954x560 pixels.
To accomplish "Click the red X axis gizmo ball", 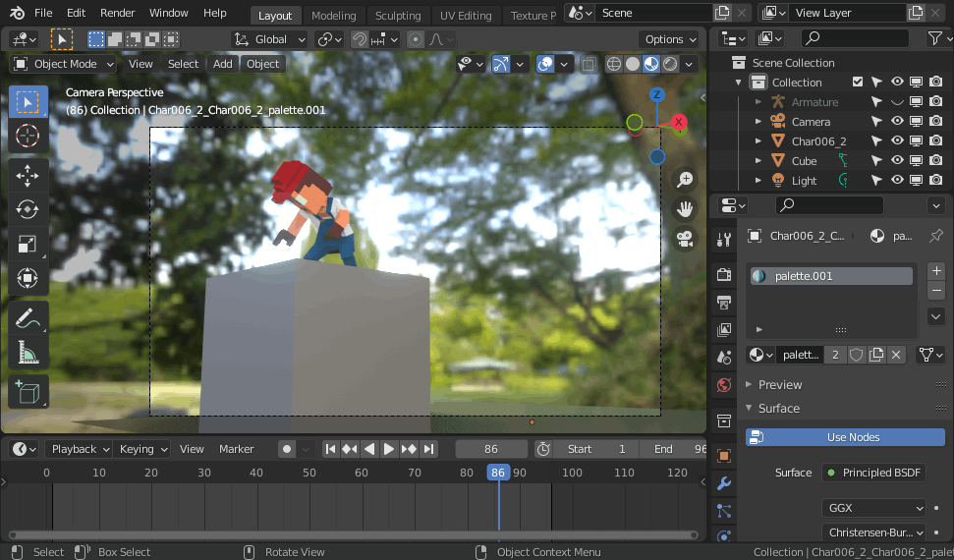I will tap(678, 122).
